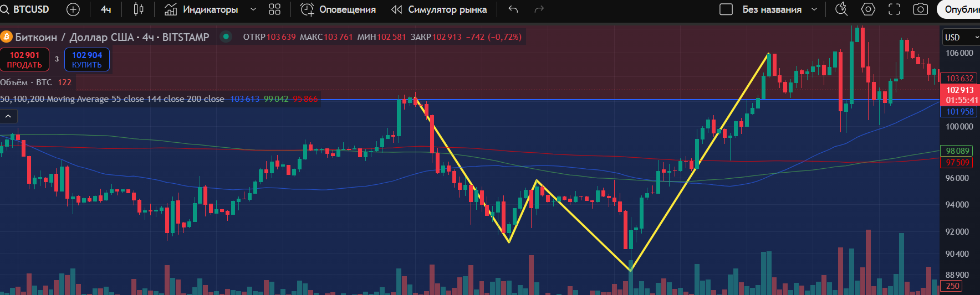The image size is (980, 295).
Task: Open the USD currency dropdown
Action: point(961,37)
